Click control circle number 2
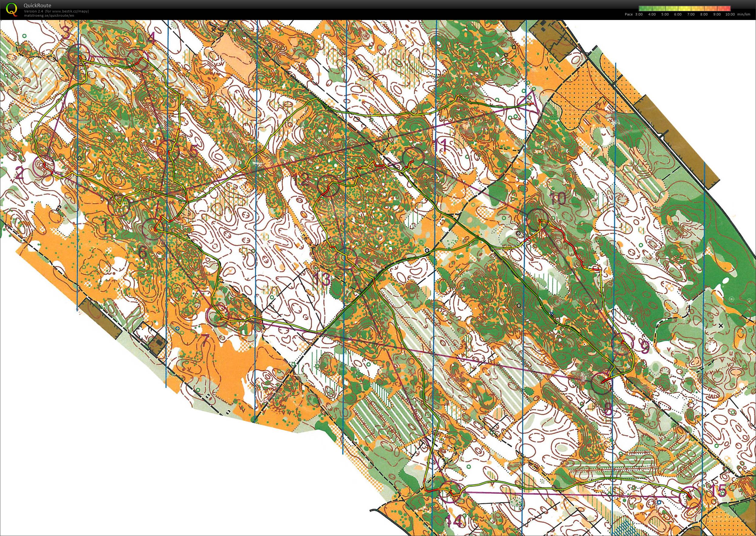Image resolution: width=756 pixels, height=536 pixels. pos(44,167)
